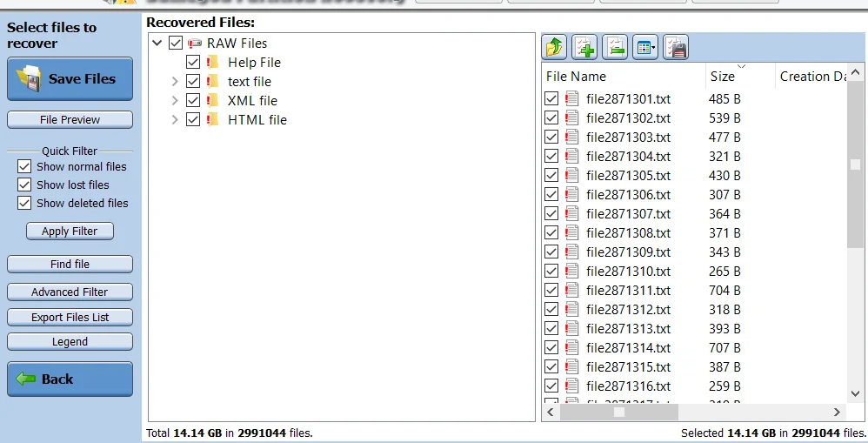Open the Advanced Filter
This screenshot has width=868, height=443.
pyautogui.click(x=70, y=292)
